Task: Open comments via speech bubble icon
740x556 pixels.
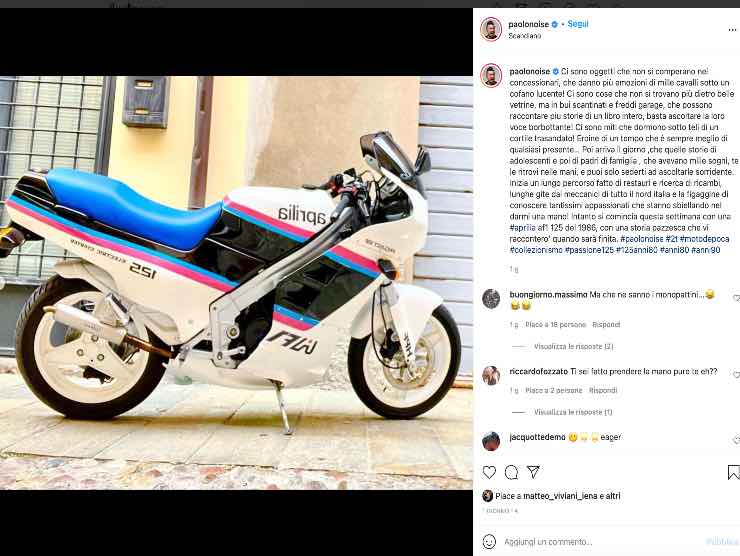Action: point(511,472)
